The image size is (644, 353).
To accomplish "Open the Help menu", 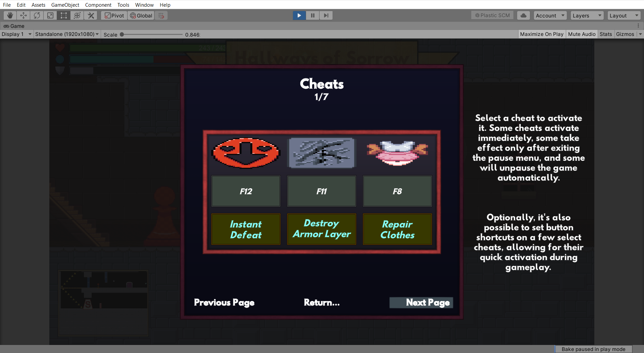I will pyautogui.click(x=165, y=5).
